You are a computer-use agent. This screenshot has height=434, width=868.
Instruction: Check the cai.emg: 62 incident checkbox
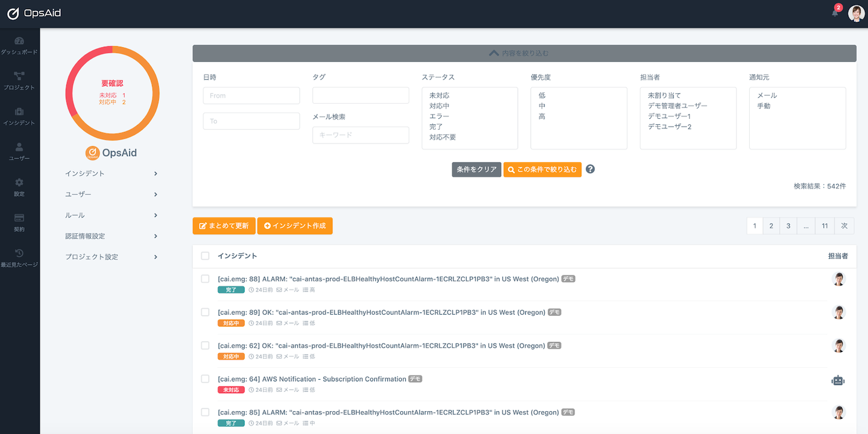pos(205,345)
